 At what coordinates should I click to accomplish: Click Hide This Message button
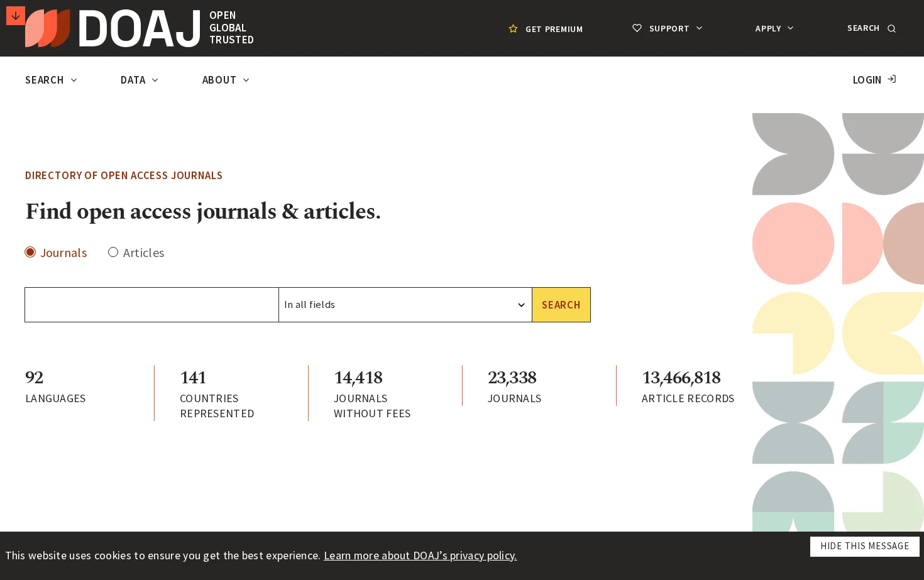[864, 546]
